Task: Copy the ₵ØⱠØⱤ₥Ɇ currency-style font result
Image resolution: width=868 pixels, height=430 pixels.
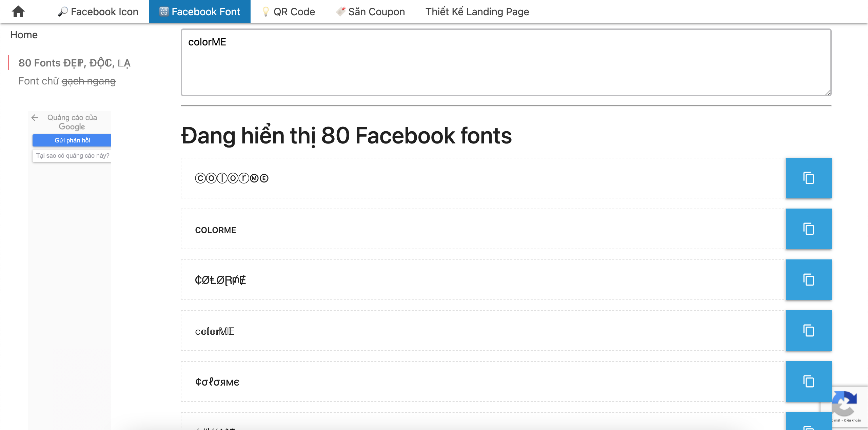Action: 809,280
